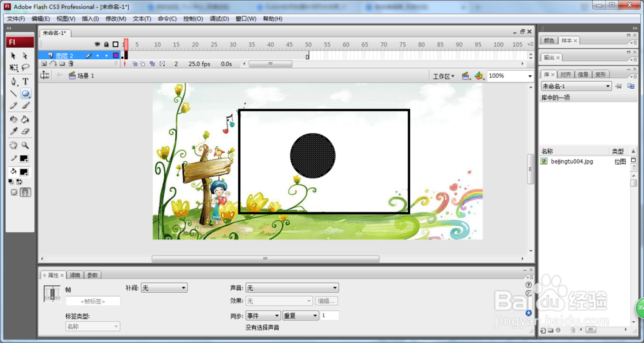Open the 重复 repeat dropdown
The image size is (644, 343).
301,315
